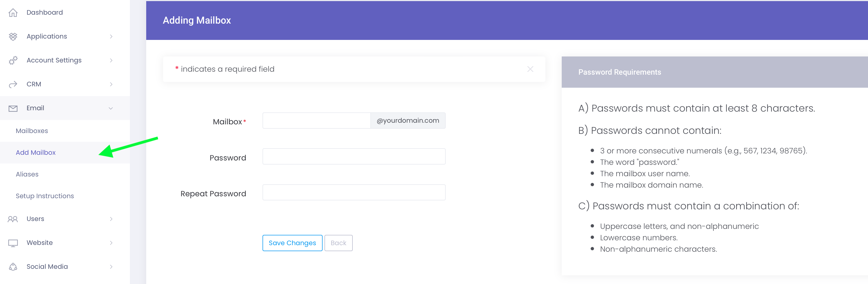
Task: Click the CRM arrow icon
Action: (13, 84)
